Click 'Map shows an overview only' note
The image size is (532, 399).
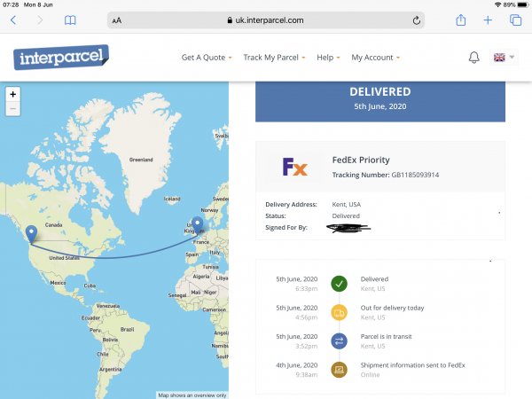[x=192, y=395]
